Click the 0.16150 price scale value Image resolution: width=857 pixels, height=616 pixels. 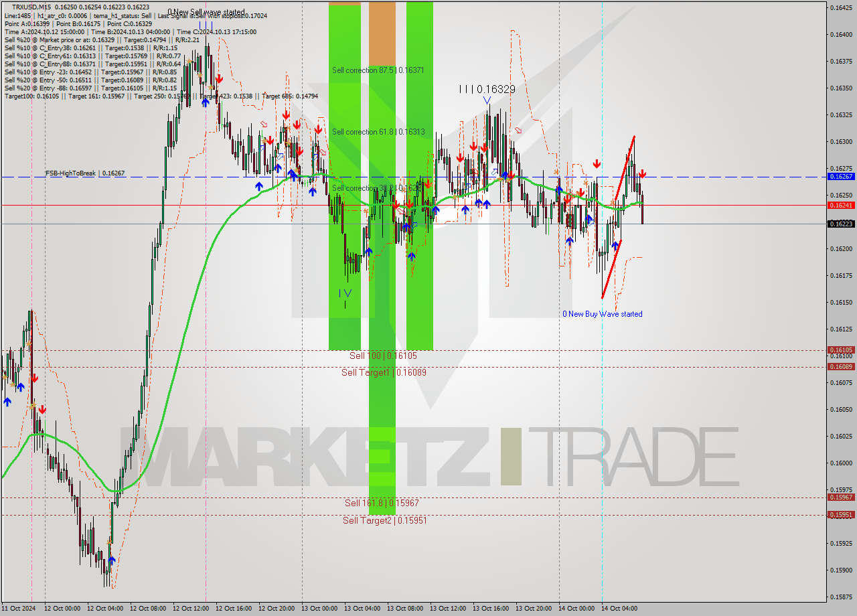pyautogui.click(x=841, y=302)
